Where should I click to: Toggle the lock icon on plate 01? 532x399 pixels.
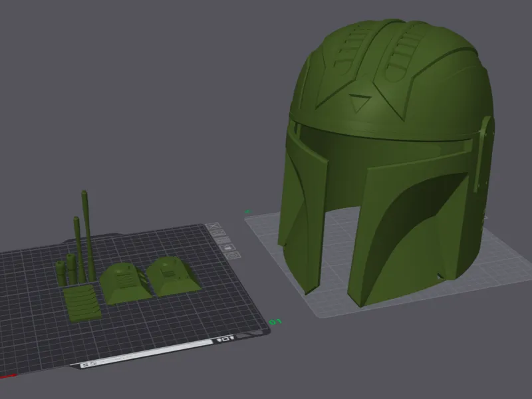[228, 247]
